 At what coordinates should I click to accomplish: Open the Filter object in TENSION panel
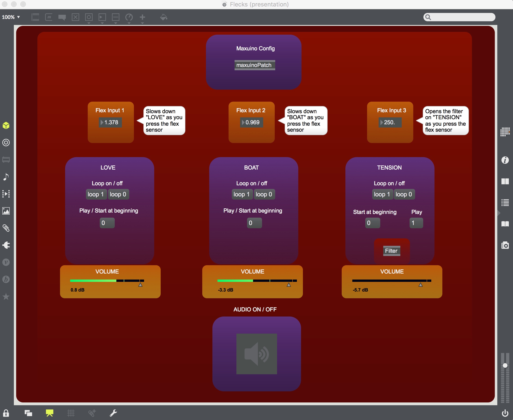[391, 251]
